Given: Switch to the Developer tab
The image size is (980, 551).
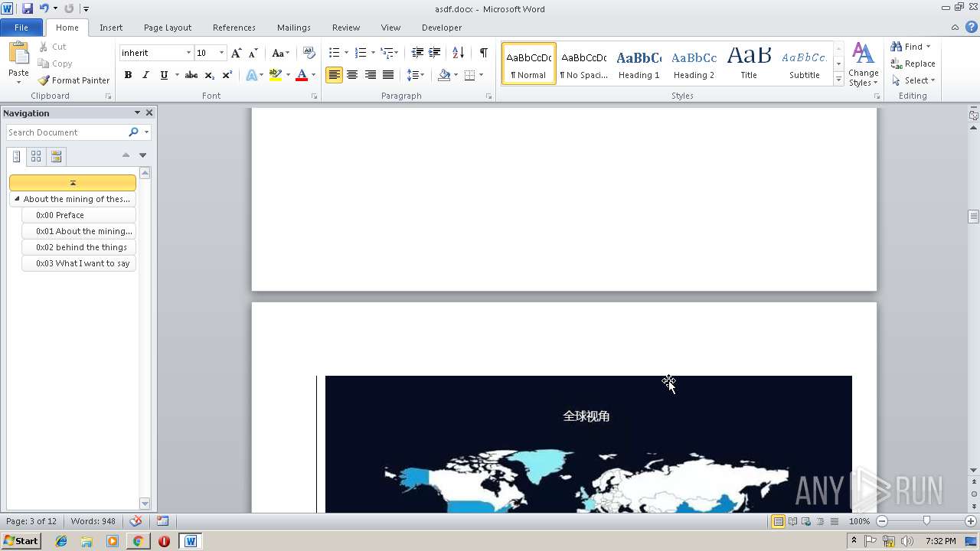Looking at the screenshot, I should coord(442,28).
